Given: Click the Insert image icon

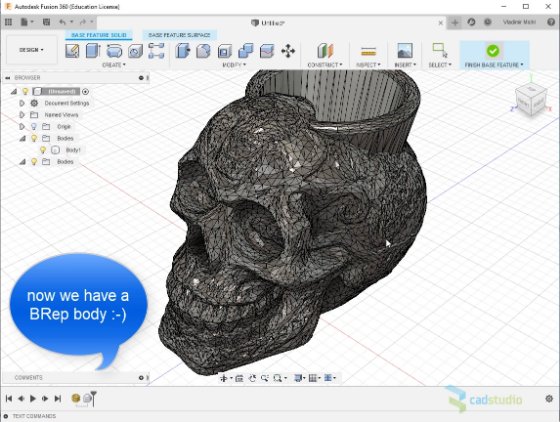Looking at the screenshot, I should tap(405, 51).
